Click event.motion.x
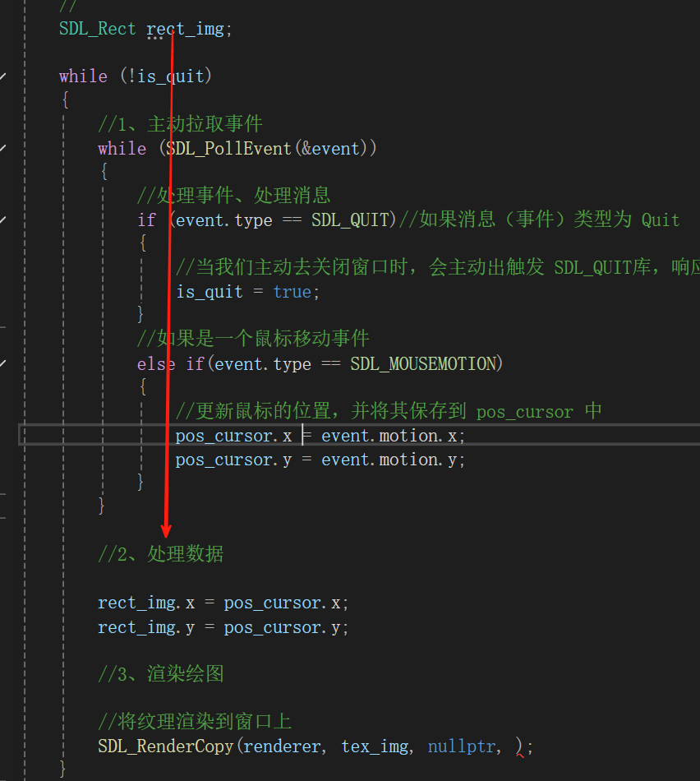 click(389, 436)
